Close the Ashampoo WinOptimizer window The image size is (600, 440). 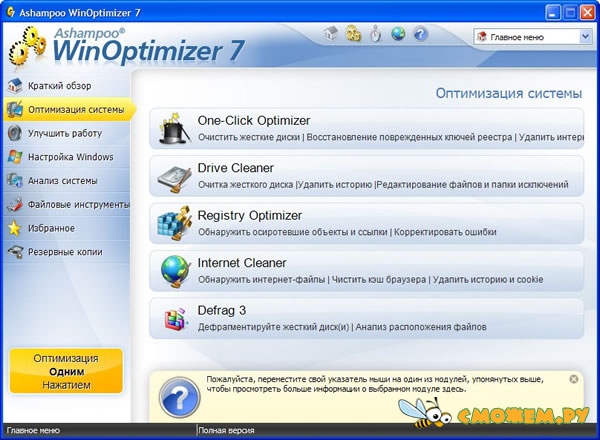coord(587,13)
